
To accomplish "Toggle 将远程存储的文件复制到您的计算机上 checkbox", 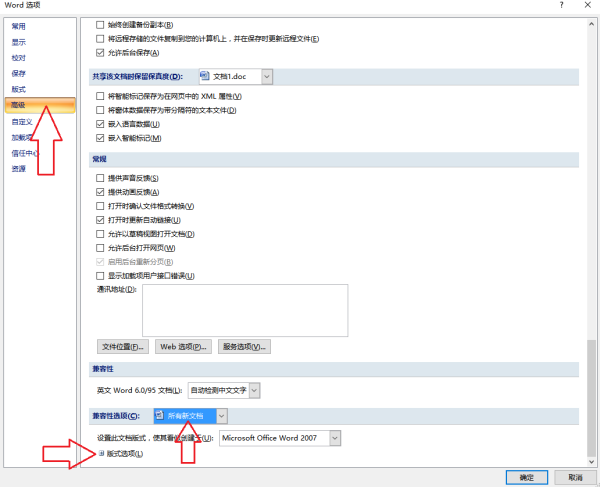I will tap(100, 39).
